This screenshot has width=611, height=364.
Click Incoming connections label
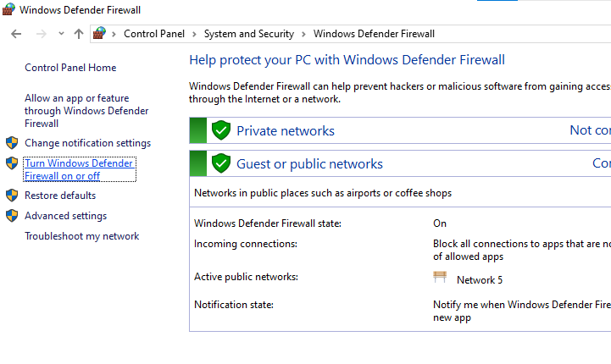[x=246, y=244]
